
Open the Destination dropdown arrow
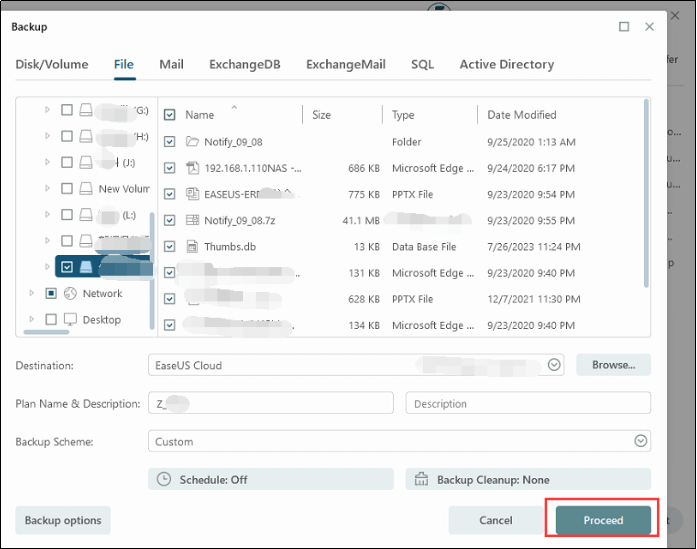coord(556,365)
